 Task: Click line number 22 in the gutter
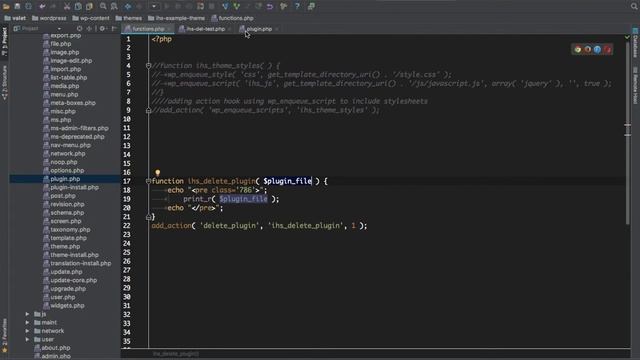tap(127, 226)
